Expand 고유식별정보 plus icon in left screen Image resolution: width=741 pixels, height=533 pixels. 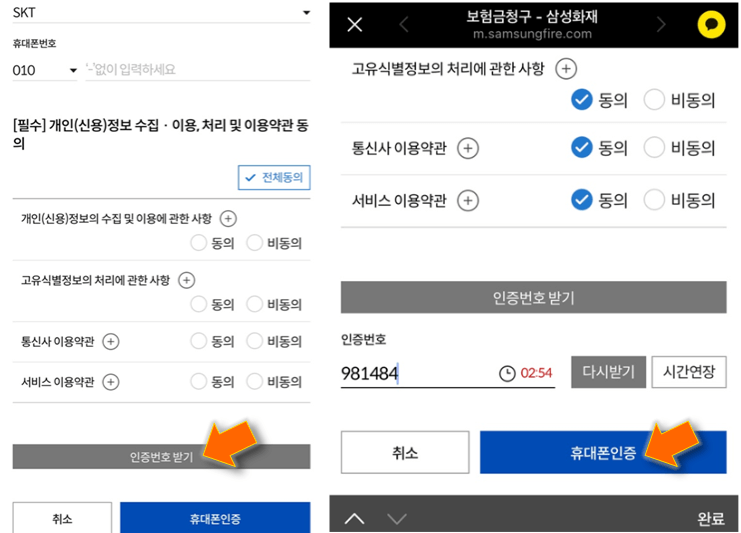click(x=186, y=280)
